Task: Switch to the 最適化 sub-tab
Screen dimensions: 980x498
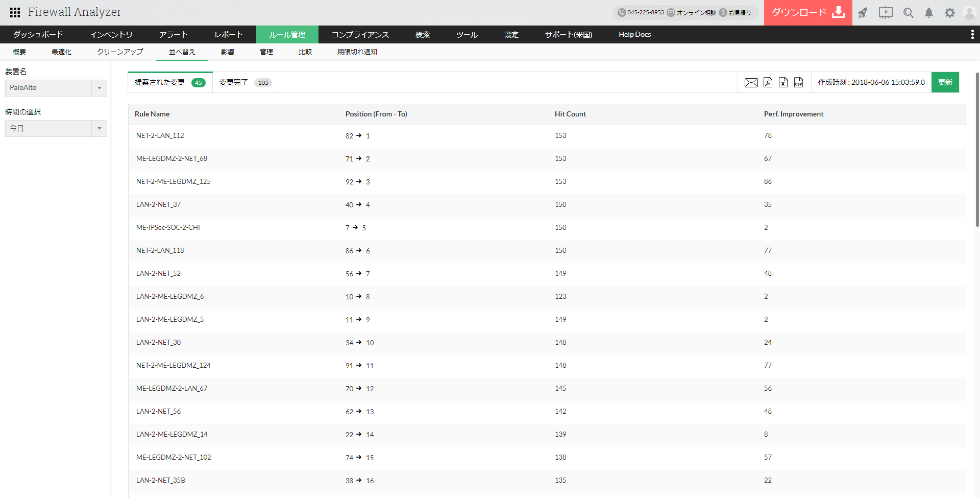Action: pos(61,52)
